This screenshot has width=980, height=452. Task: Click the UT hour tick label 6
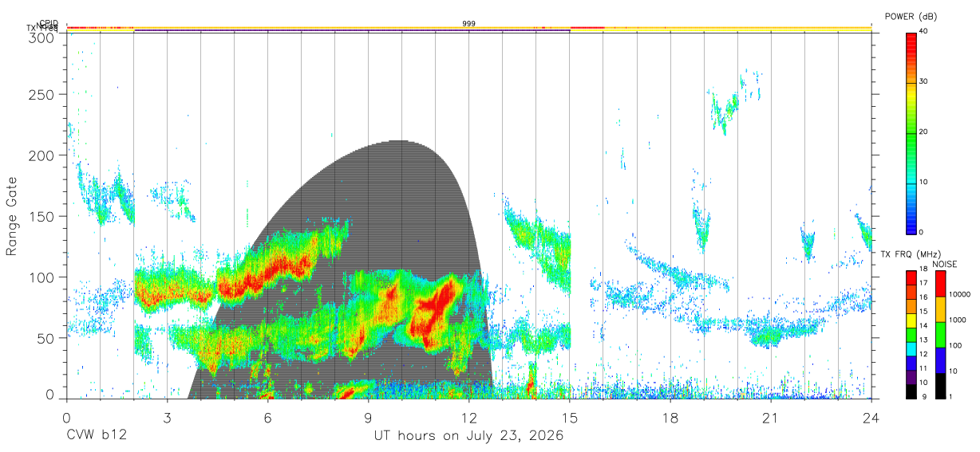tap(267, 418)
